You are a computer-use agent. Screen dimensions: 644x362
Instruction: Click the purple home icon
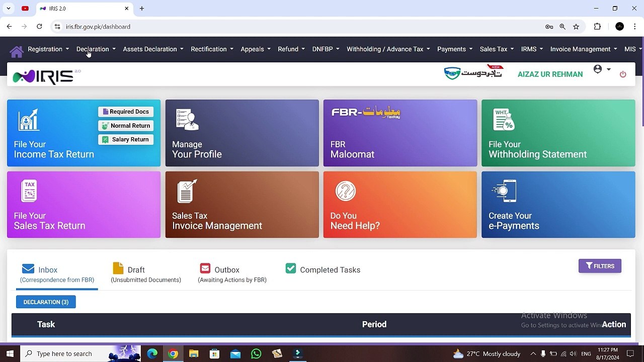(16, 51)
